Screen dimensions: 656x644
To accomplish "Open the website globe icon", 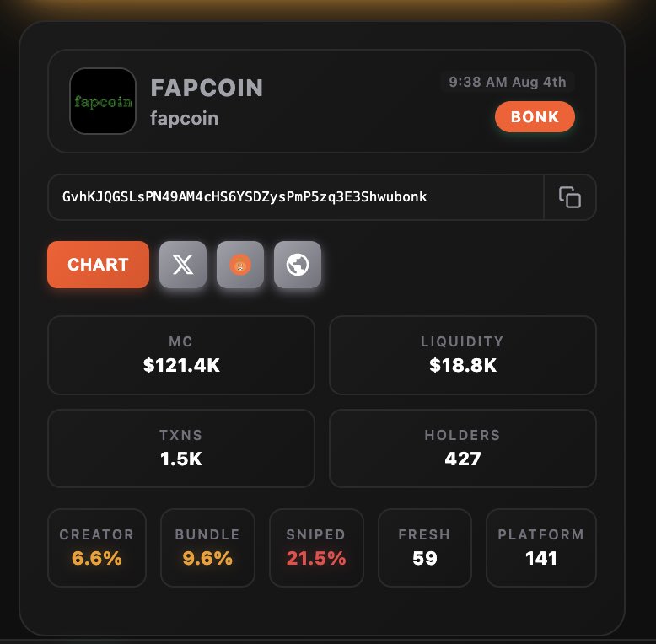I will pos(298,265).
